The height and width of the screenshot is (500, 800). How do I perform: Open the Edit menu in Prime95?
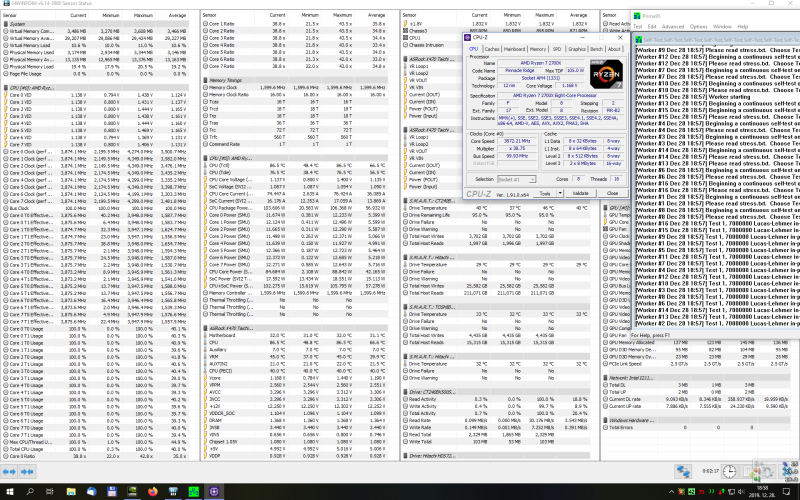click(652, 27)
